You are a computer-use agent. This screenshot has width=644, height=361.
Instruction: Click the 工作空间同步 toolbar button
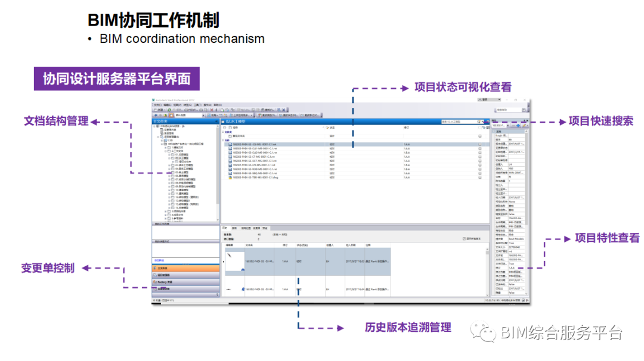241,116
